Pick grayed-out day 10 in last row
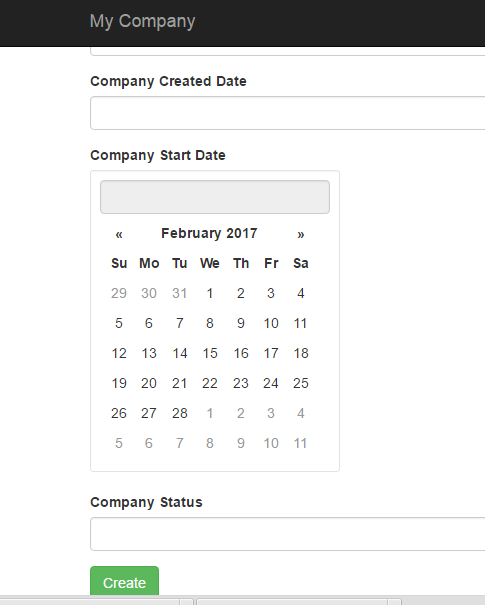Image resolution: width=485 pixels, height=605 pixels. 271,443
